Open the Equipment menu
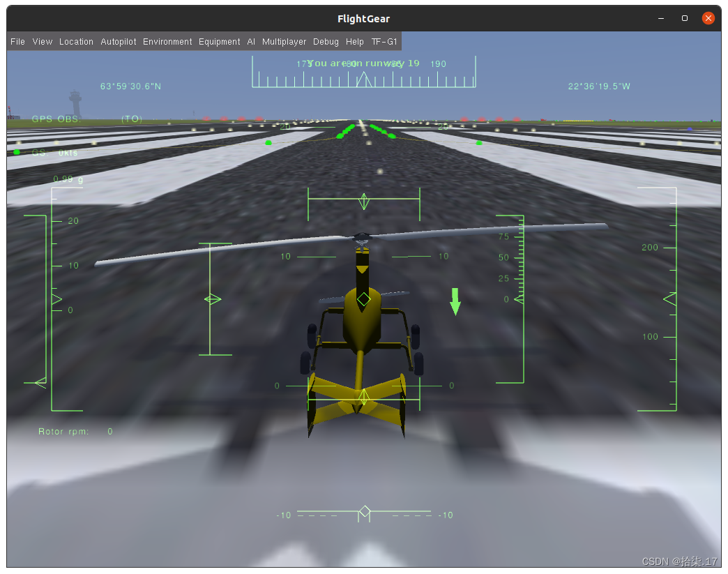Image resolution: width=728 pixels, height=574 pixels. pos(219,41)
